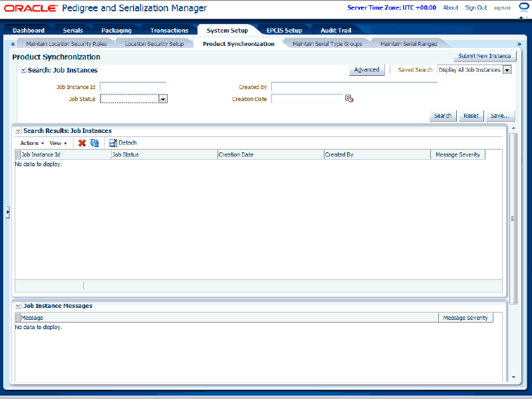The width and height of the screenshot is (532, 399).
Task: Click Message Severity header in results table
Action: [x=458, y=154]
